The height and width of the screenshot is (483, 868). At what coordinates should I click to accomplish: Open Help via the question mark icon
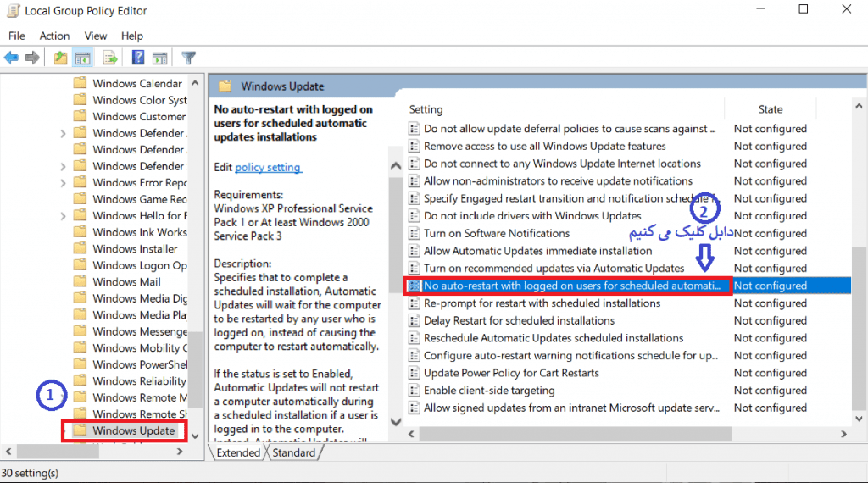pos(138,58)
